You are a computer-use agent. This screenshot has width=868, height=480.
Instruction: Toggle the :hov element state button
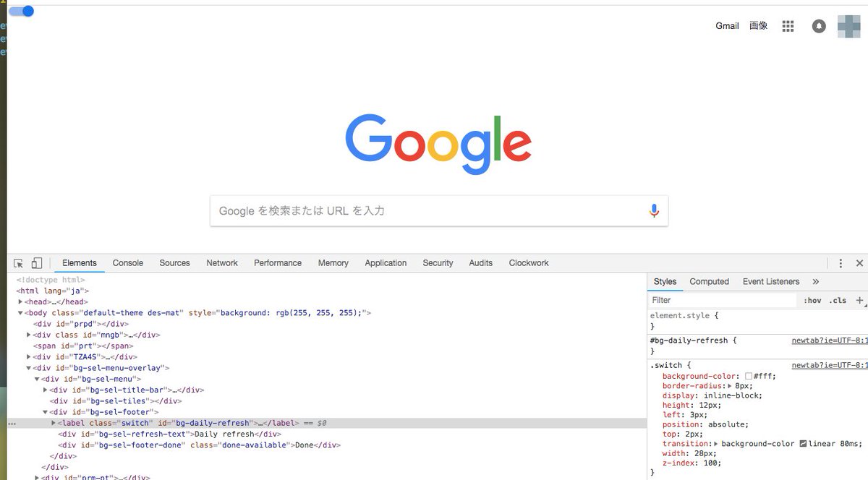[812, 300]
